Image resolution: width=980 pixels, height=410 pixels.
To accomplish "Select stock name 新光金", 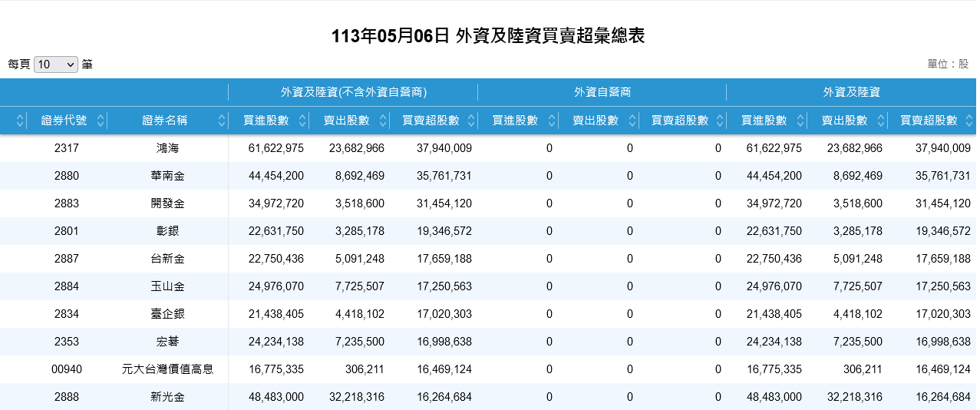I will pos(167,397).
